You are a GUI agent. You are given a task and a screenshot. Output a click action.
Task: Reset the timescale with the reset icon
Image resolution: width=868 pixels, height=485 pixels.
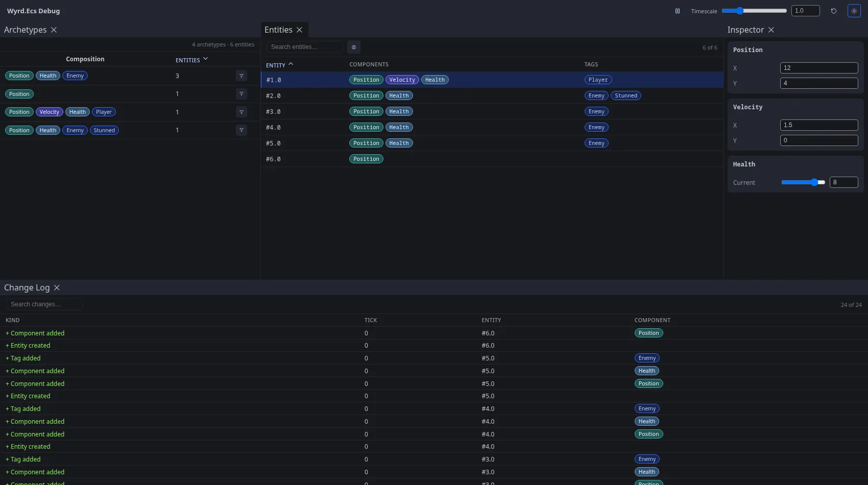pyautogui.click(x=834, y=11)
